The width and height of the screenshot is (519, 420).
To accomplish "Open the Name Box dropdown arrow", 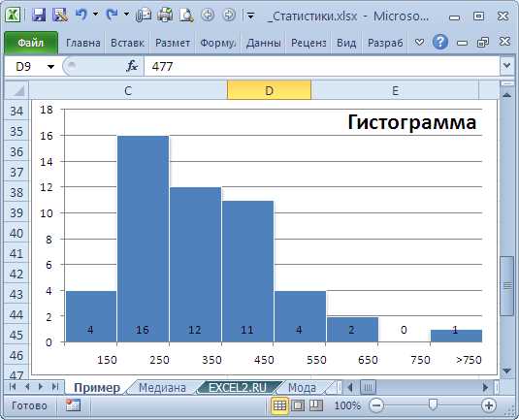I will coord(50,67).
